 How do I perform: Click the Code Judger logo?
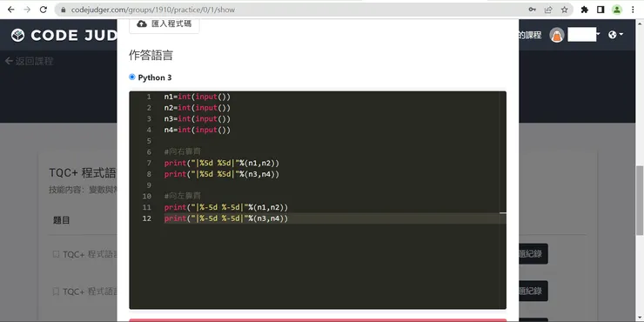[64, 36]
